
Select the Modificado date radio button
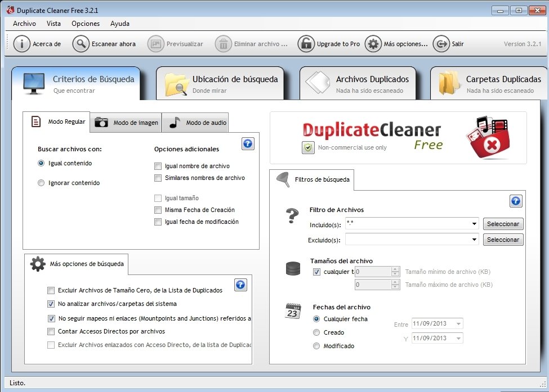pos(316,346)
